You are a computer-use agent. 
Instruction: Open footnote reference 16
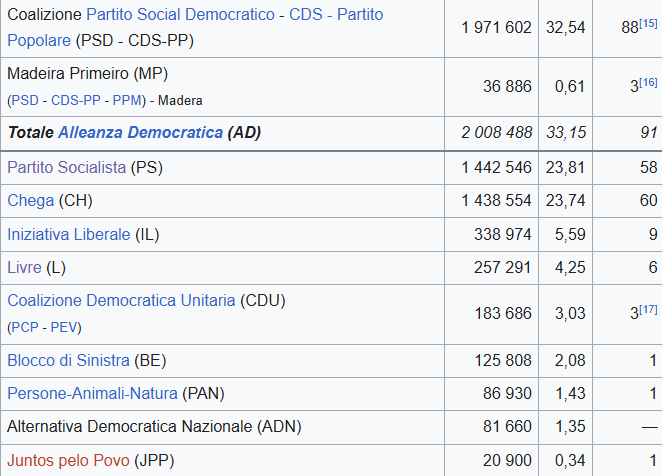(x=649, y=81)
